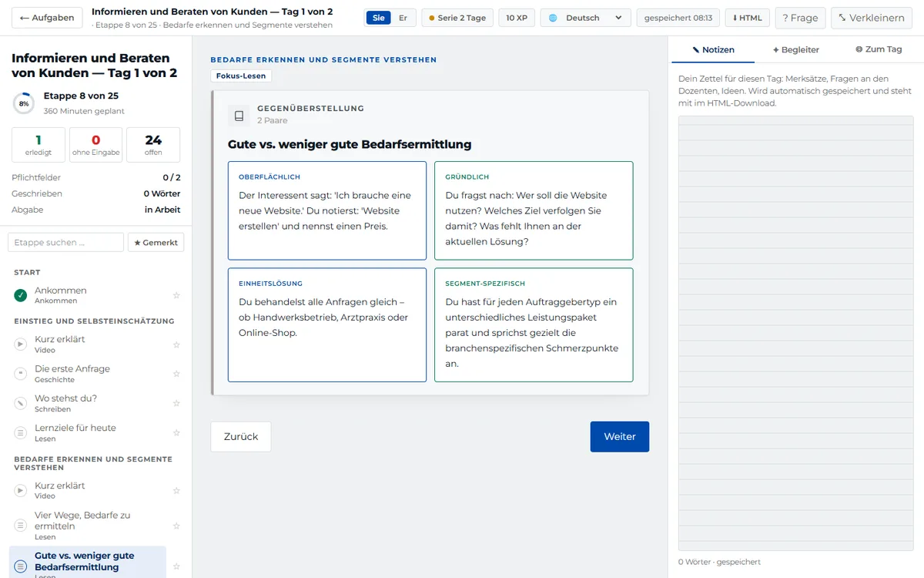Filter by 0 ohne Eingabe counter

pos(95,145)
